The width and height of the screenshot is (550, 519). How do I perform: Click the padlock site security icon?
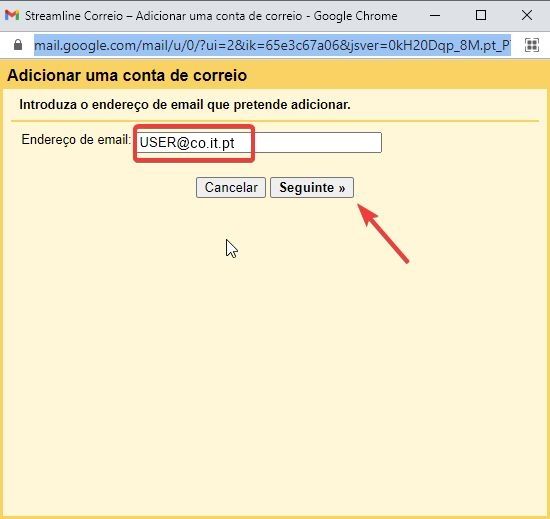click(x=18, y=45)
